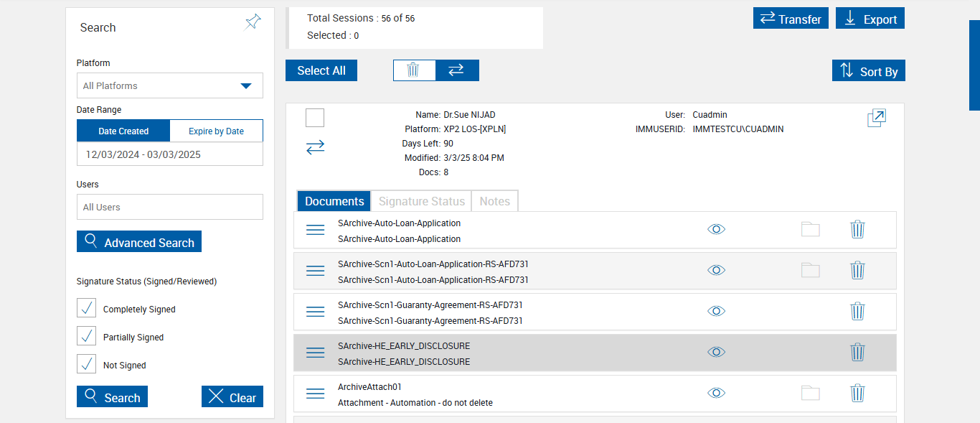Screen dimensions: 980x423
Task: Click the 'IMMTESTCU\CUADMIN' value
Action: [x=738, y=129]
